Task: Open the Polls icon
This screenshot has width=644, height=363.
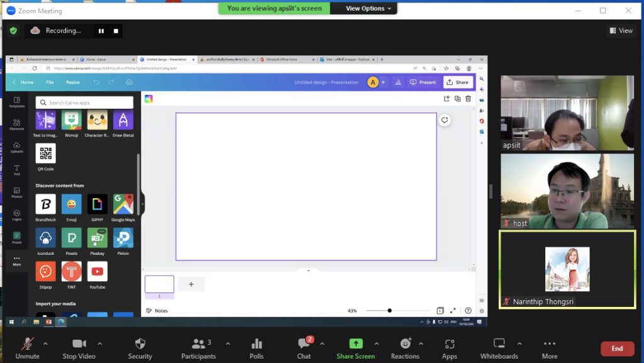Action: [257, 344]
